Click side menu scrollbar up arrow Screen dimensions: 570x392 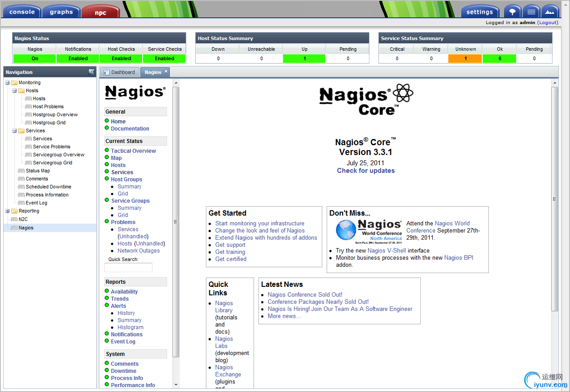tap(176, 83)
